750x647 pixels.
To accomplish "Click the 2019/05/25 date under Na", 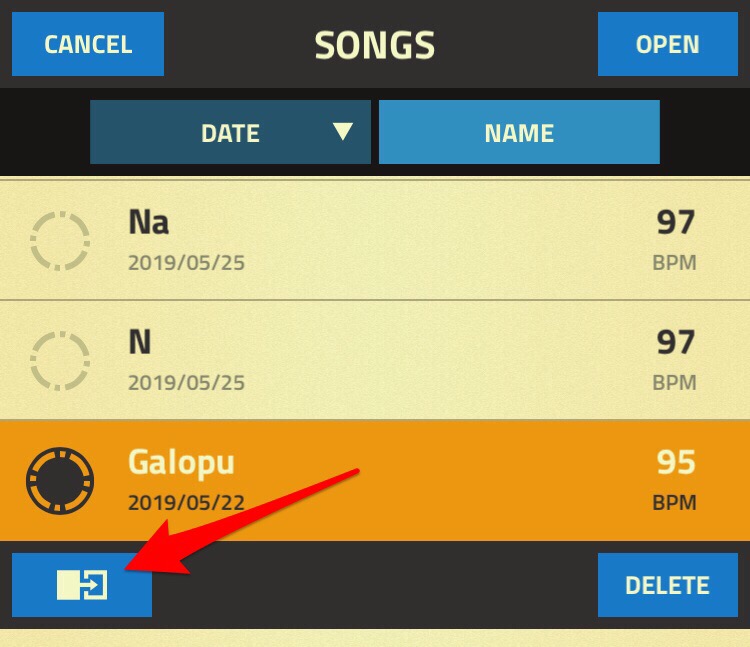I will (186, 263).
